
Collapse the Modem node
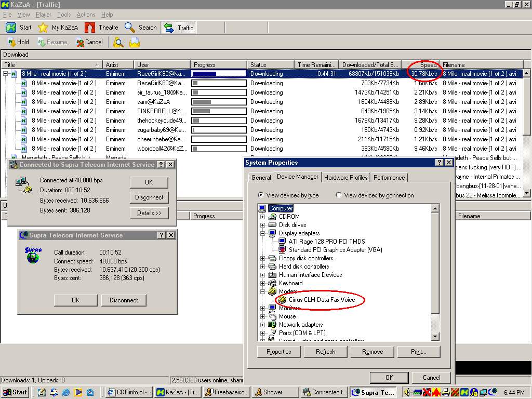[262, 291]
